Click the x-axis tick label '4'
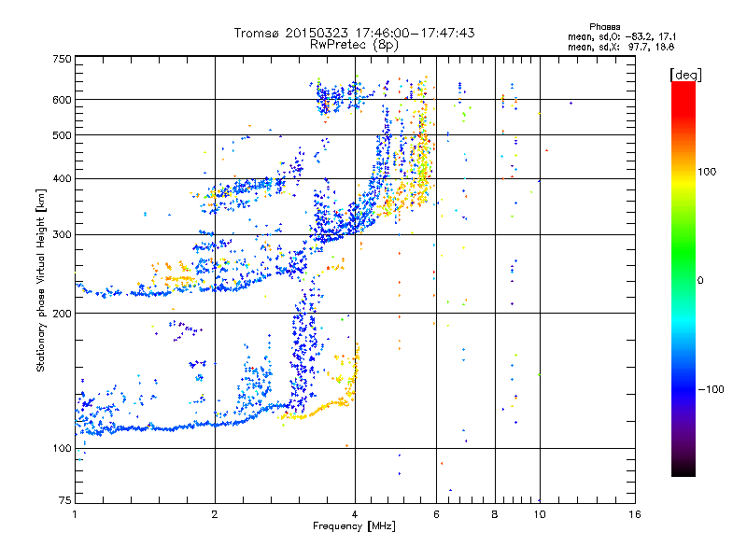The image size is (747, 560). click(355, 514)
